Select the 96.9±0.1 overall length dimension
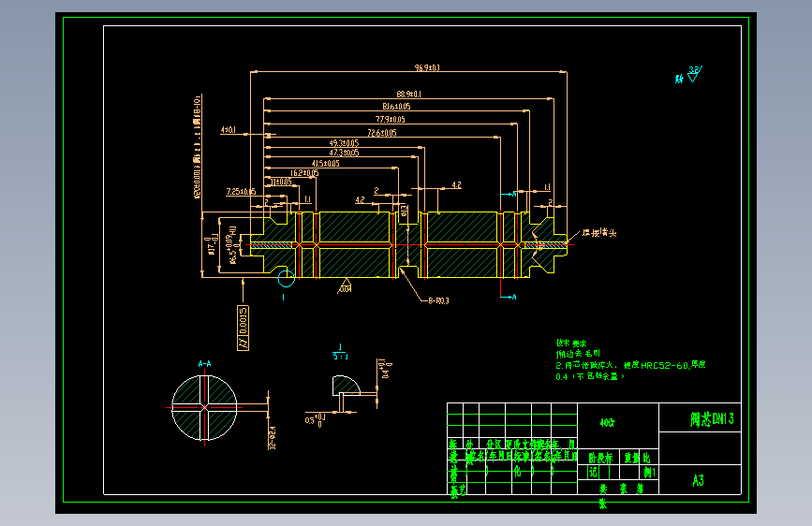The height and width of the screenshot is (526, 812). 427,67
